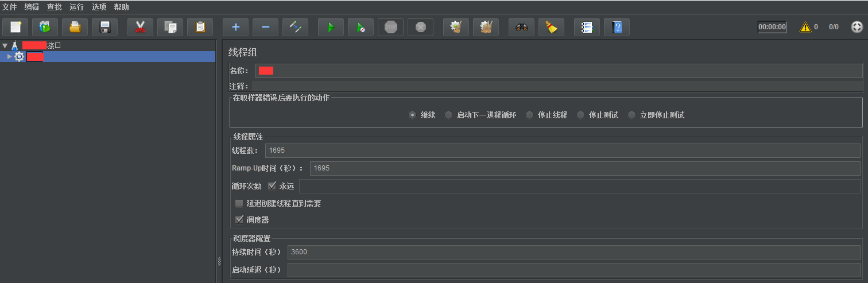The image size is (868, 283).
Task: Clear all results with double broom icon
Action: 486,27
